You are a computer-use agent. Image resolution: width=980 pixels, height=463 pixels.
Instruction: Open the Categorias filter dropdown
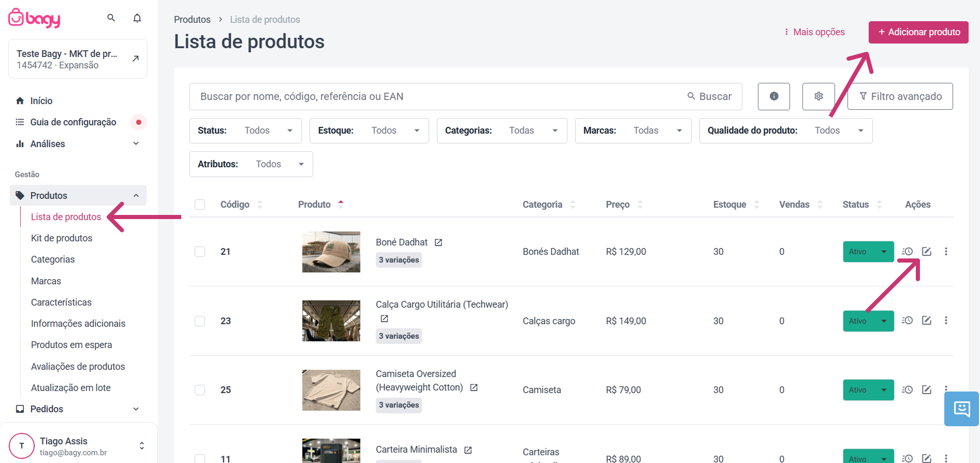(x=502, y=131)
